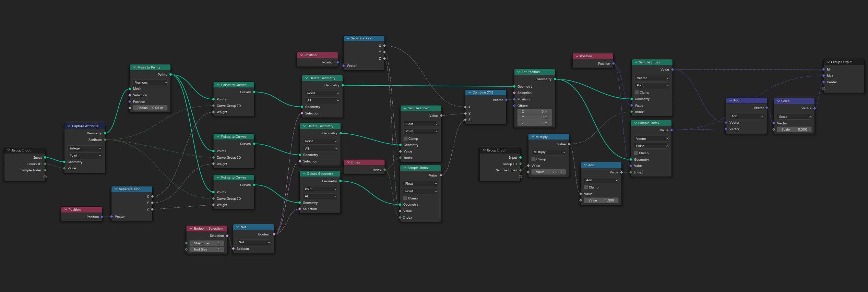Toggle Clamp in the lowest Vector Sample Index node

tap(636, 153)
